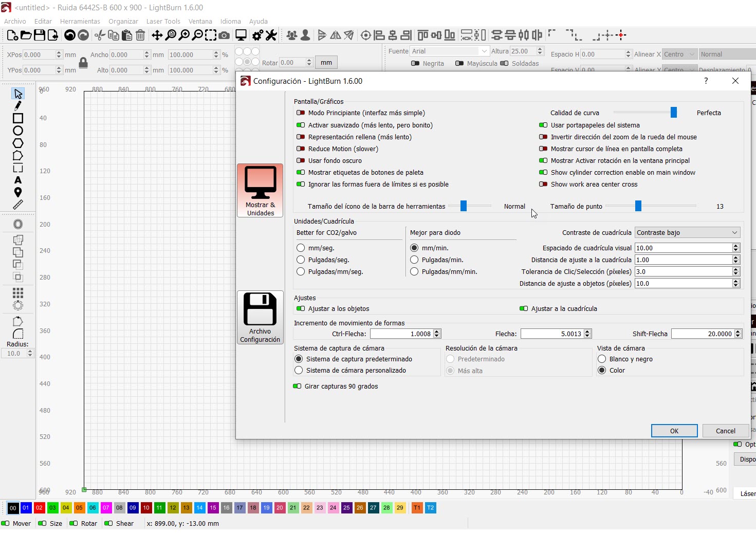The width and height of the screenshot is (756, 533).
Task: Open the Fuente Arial font dropdown
Action: pos(450,51)
